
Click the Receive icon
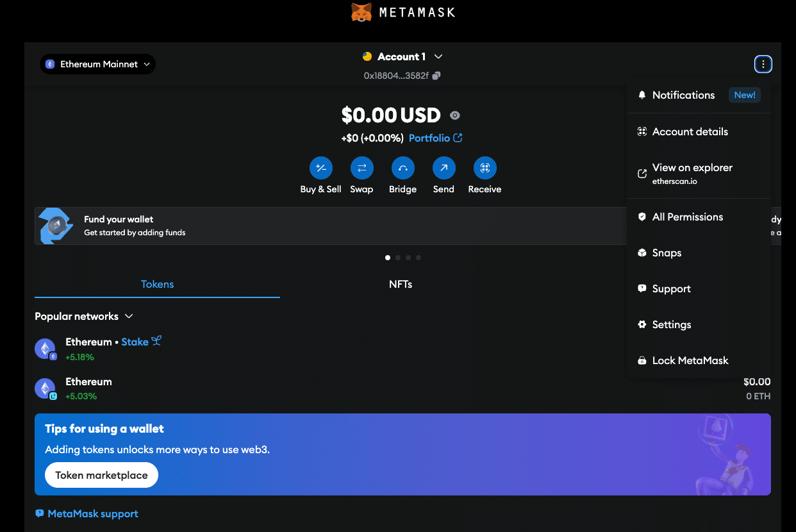(x=485, y=167)
